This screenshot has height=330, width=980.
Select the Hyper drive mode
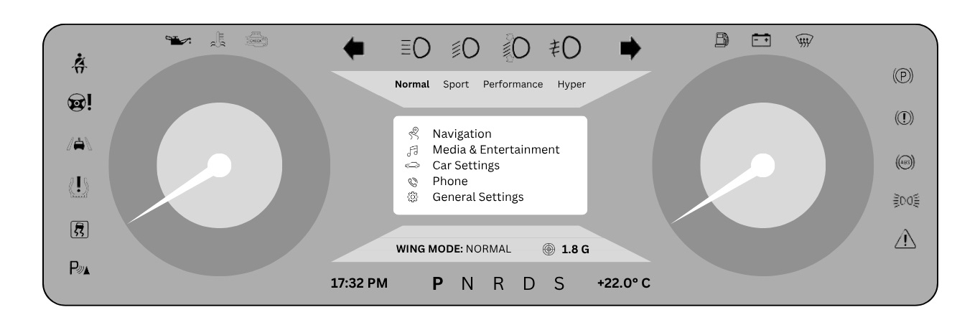pyautogui.click(x=571, y=84)
